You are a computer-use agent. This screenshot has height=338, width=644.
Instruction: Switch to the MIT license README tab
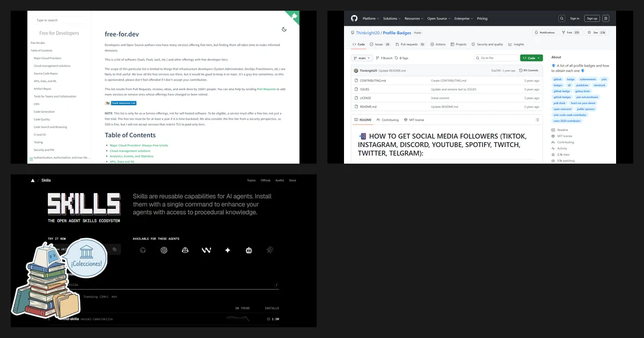click(414, 120)
